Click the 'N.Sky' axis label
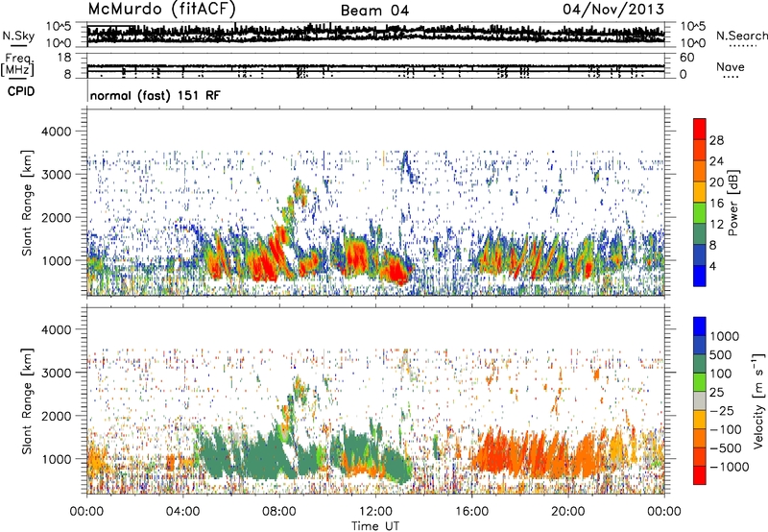This screenshot has width=768, height=532. click(x=18, y=36)
